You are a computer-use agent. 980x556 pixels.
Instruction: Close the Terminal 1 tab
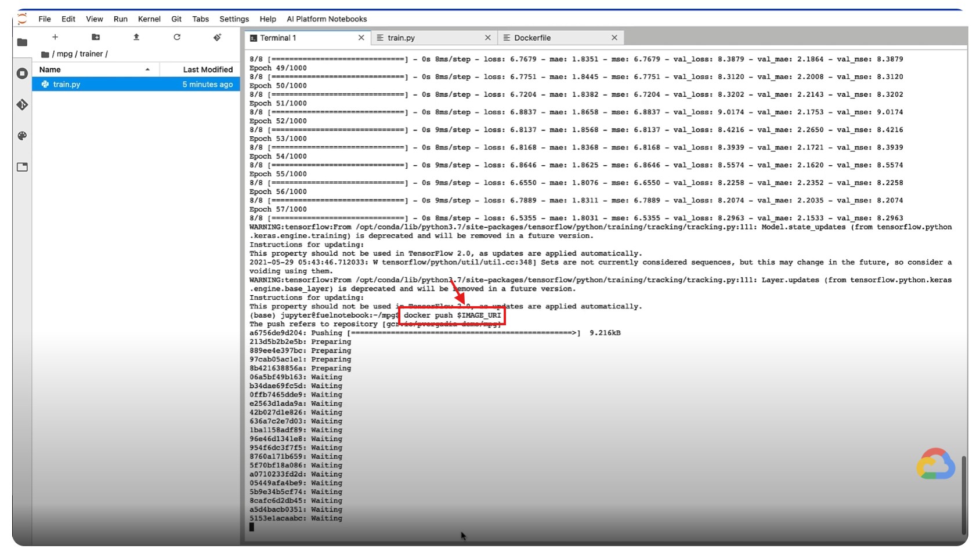(x=361, y=38)
